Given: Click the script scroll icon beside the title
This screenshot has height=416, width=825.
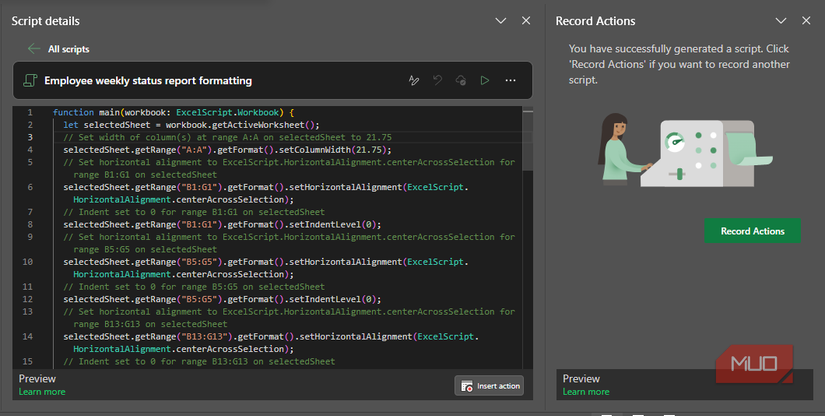Looking at the screenshot, I should [30, 80].
